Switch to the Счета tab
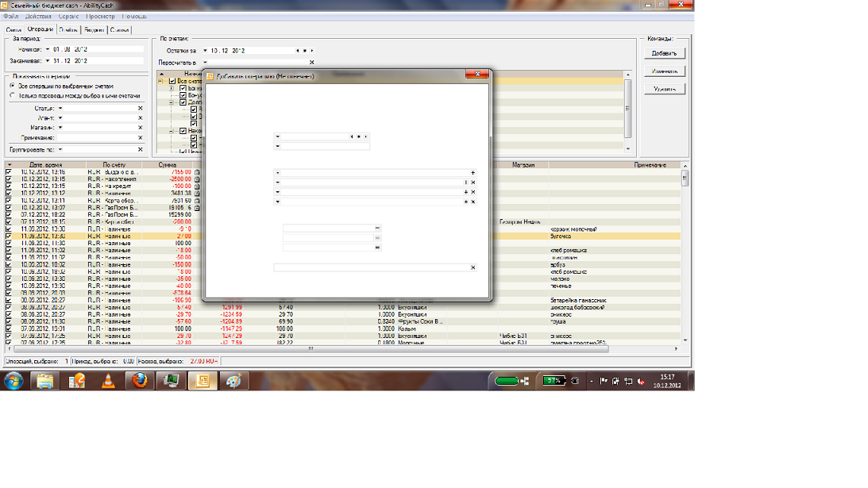 [x=14, y=30]
